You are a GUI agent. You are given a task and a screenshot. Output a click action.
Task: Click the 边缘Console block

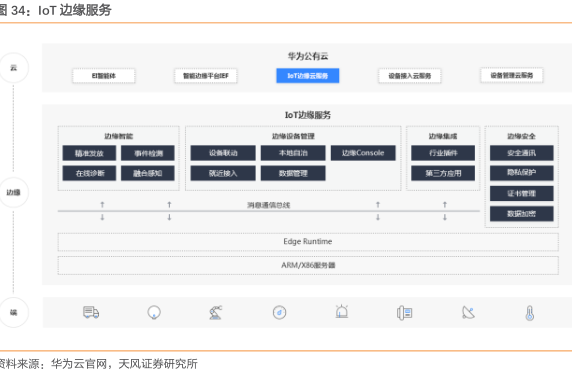tap(363, 153)
